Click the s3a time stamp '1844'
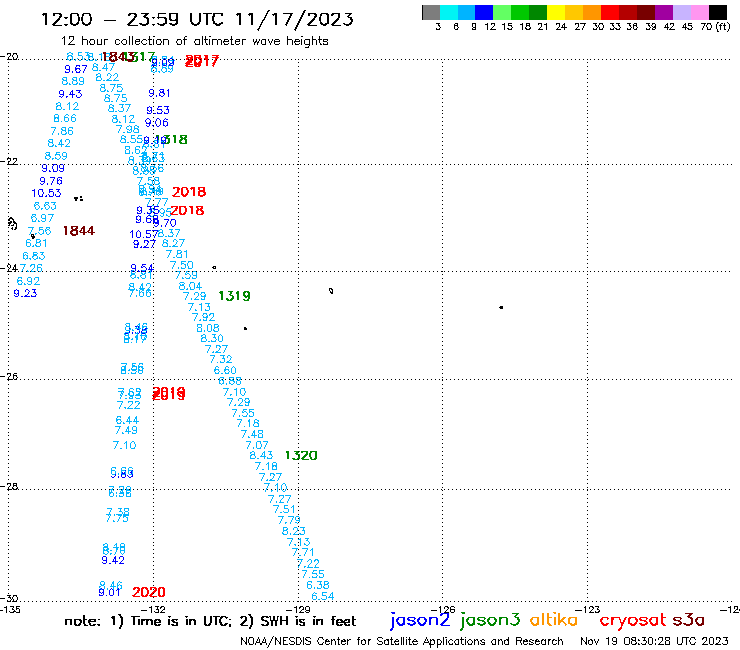The height and width of the screenshot is (650, 740). pyautogui.click(x=79, y=231)
